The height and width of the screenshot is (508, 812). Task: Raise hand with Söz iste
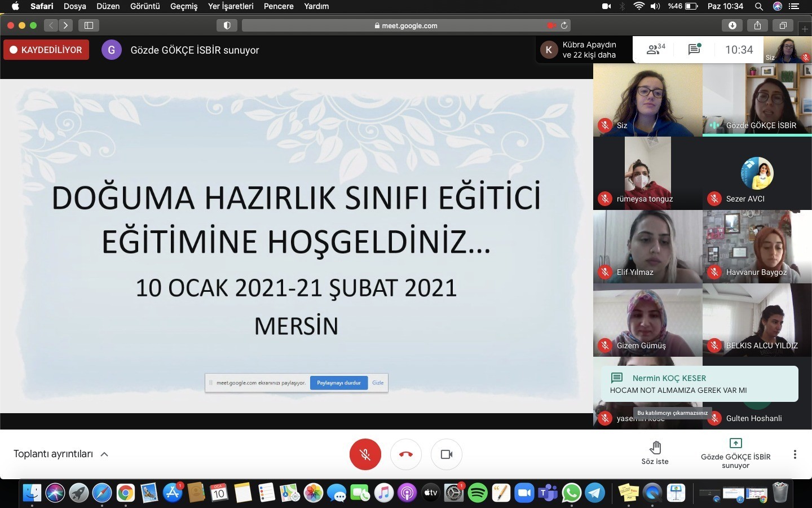coord(655,453)
